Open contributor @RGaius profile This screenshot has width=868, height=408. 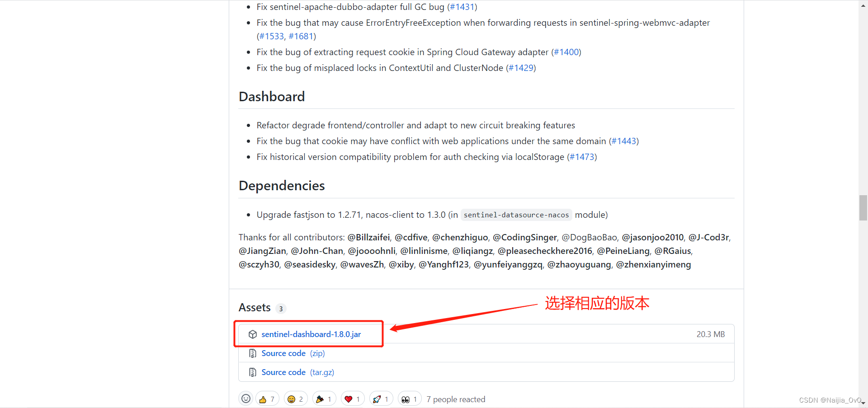673,251
